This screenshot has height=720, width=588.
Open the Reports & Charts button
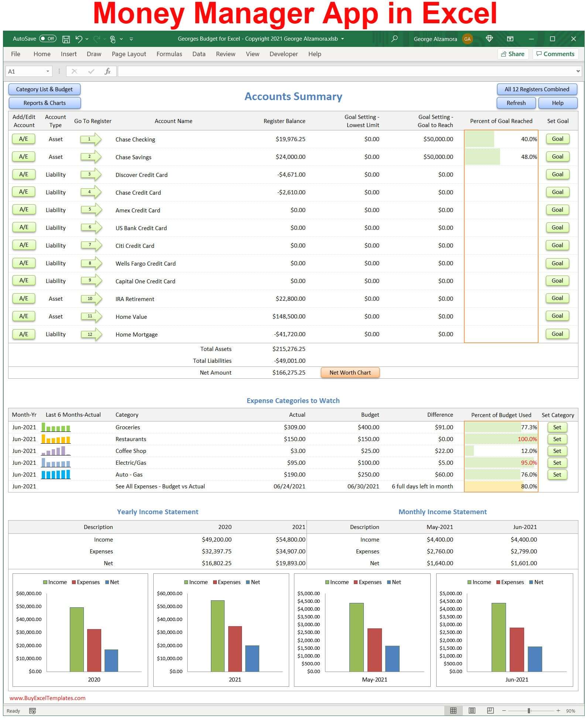tap(45, 103)
